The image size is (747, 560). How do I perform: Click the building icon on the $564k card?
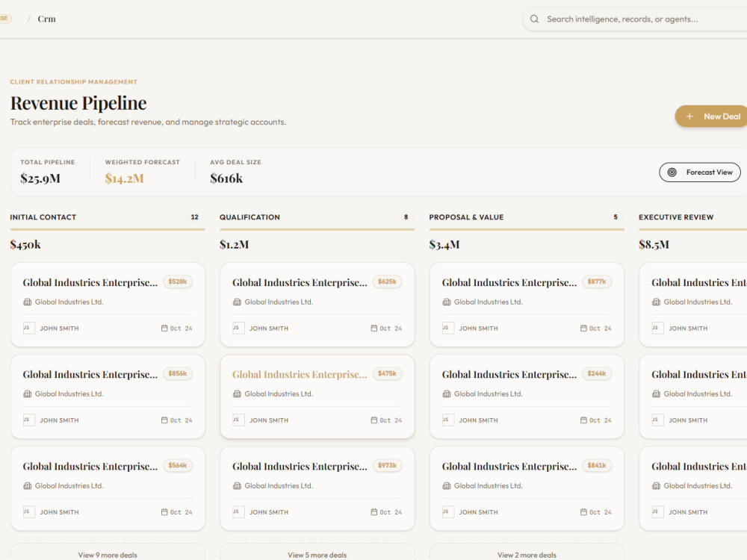click(x=27, y=486)
